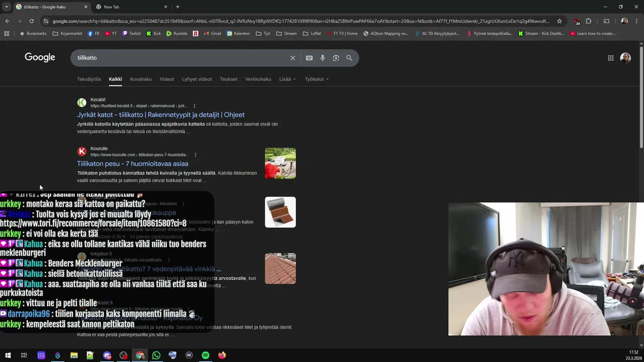Open the Rumble bookmark
Image resolution: width=644 pixels, height=362 pixels.
click(x=177, y=34)
